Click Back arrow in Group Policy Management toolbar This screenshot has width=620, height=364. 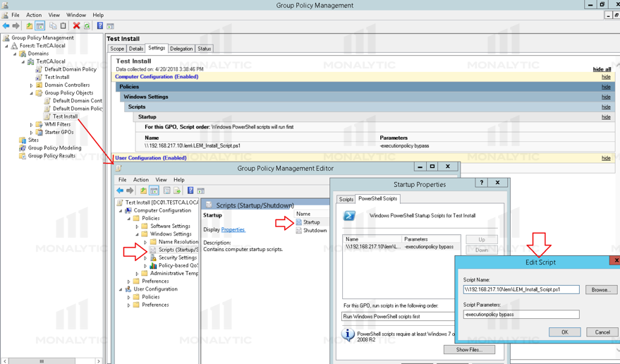pyautogui.click(x=6, y=25)
